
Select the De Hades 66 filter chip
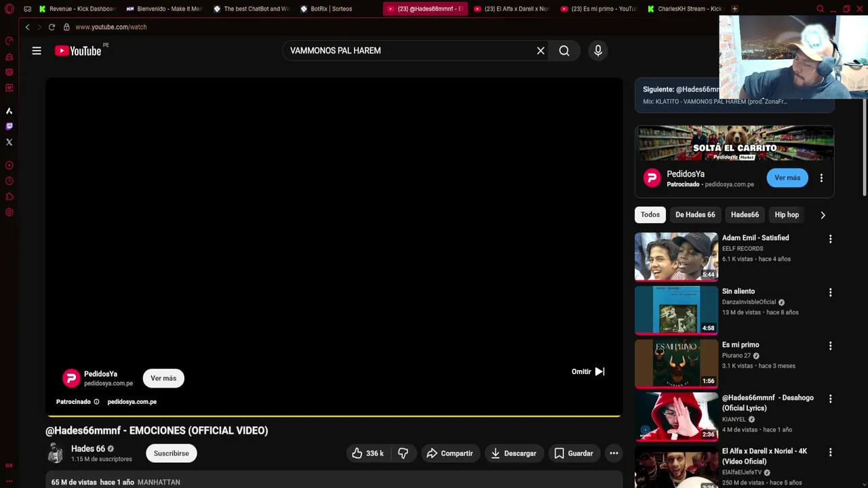tap(695, 215)
